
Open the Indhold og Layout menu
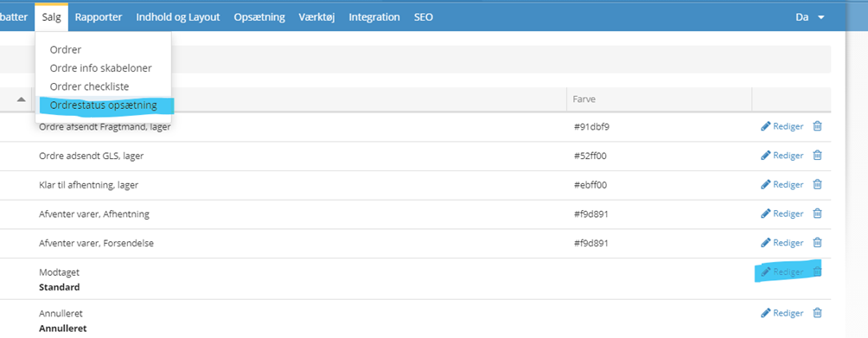point(178,17)
